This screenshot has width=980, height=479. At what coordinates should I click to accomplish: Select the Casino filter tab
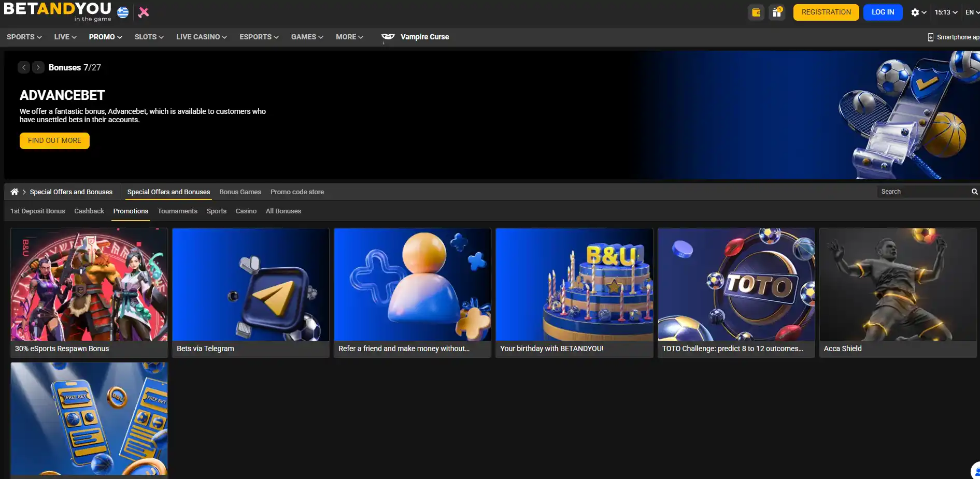[x=246, y=211]
